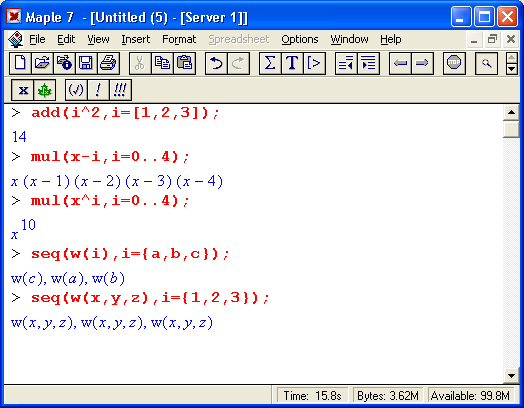Viewport: 524px width, 408px height.
Task: Select the w(c), w(a), w(b) output
Action: (68, 279)
